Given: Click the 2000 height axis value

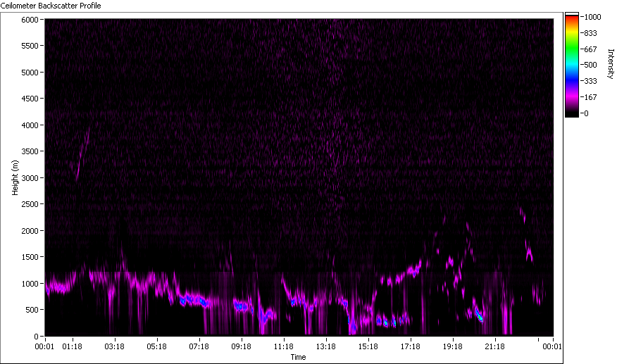Looking at the screenshot, I should 30,231.
